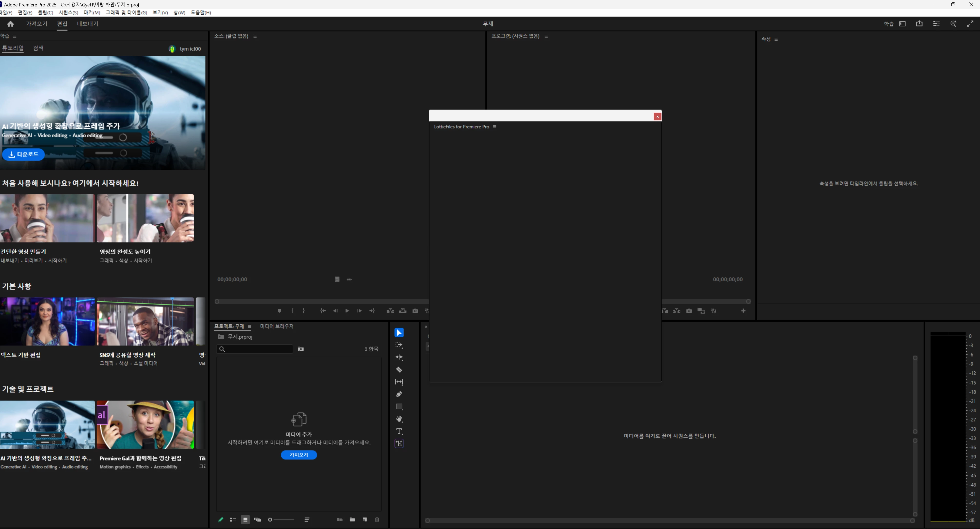
Task: Click Drag Audio Only waveform icon
Action: [349, 279]
